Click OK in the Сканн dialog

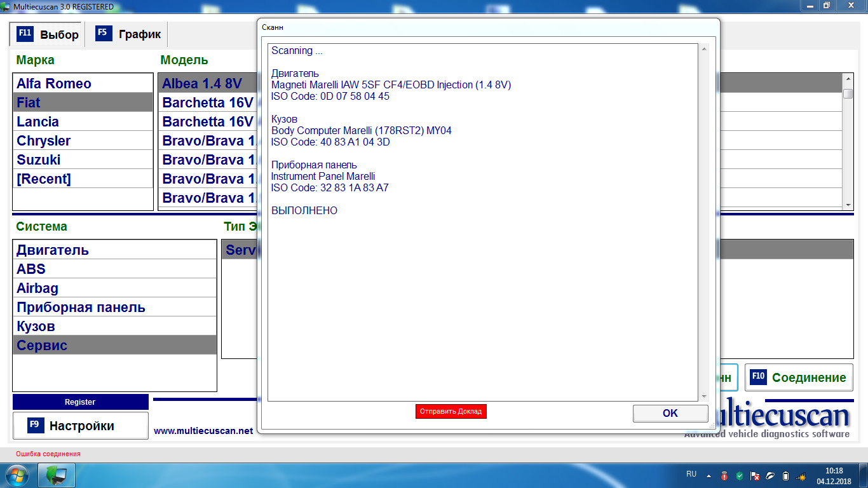click(670, 413)
